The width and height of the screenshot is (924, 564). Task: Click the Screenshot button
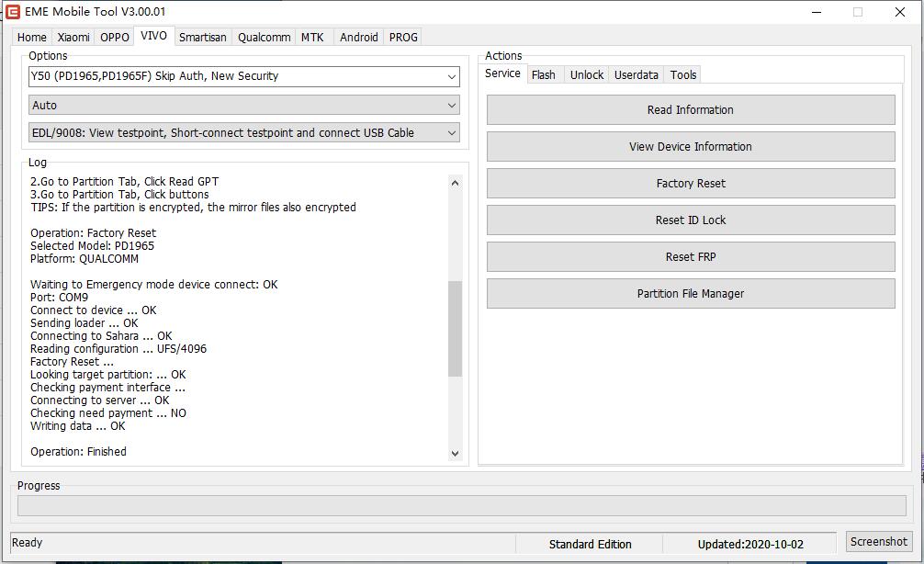(879, 541)
